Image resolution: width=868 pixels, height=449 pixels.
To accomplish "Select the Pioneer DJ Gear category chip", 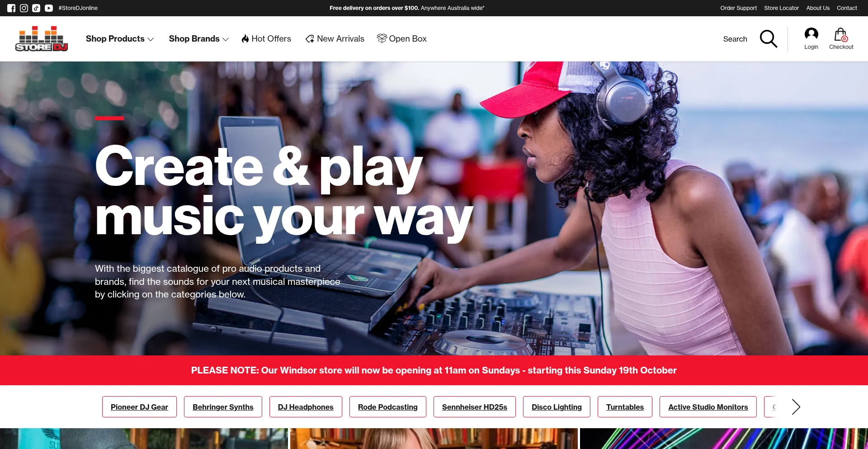I will 139,407.
